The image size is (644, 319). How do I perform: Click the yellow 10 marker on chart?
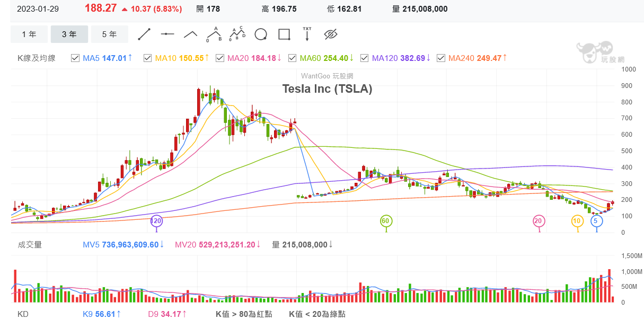pyautogui.click(x=577, y=221)
